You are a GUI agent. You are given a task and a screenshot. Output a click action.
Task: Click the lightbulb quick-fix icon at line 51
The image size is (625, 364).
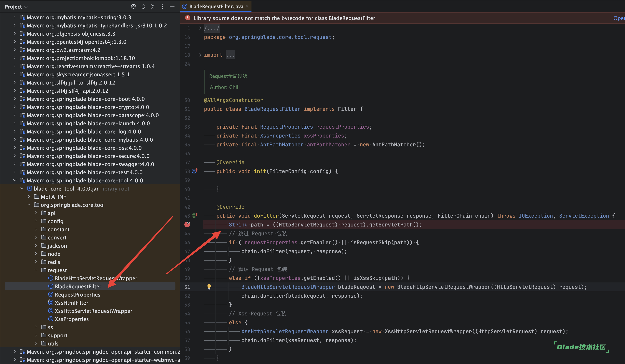(209, 287)
